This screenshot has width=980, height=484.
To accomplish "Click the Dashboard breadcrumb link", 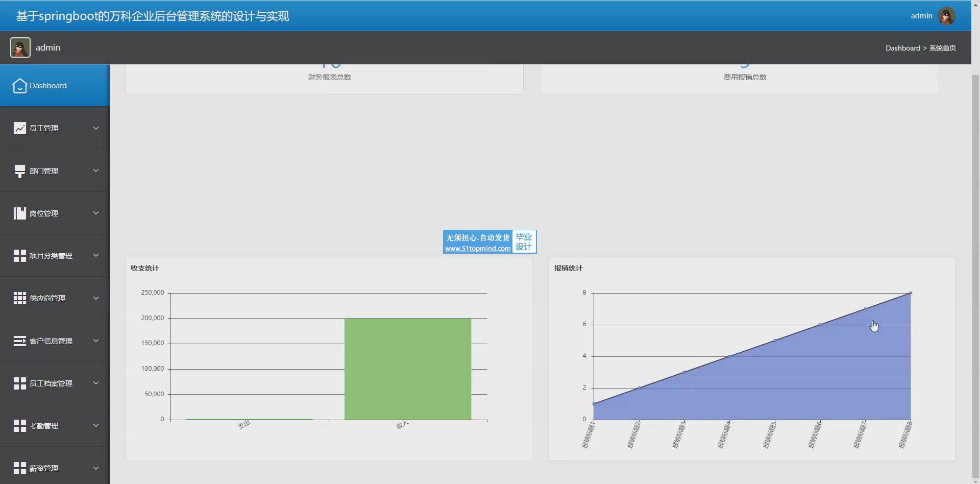I will tap(902, 48).
